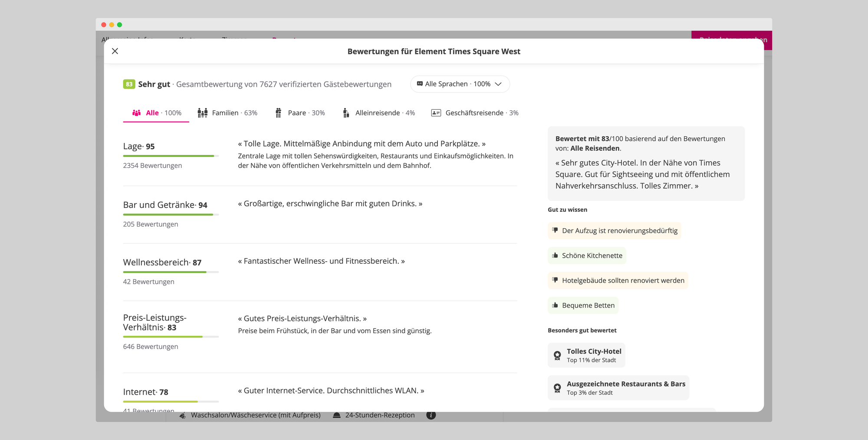Viewport: 868px width, 440px height.
Task: Click the thumbs-down icon for Aufzug renovierungsbedürftig
Action: pos(555,230)
